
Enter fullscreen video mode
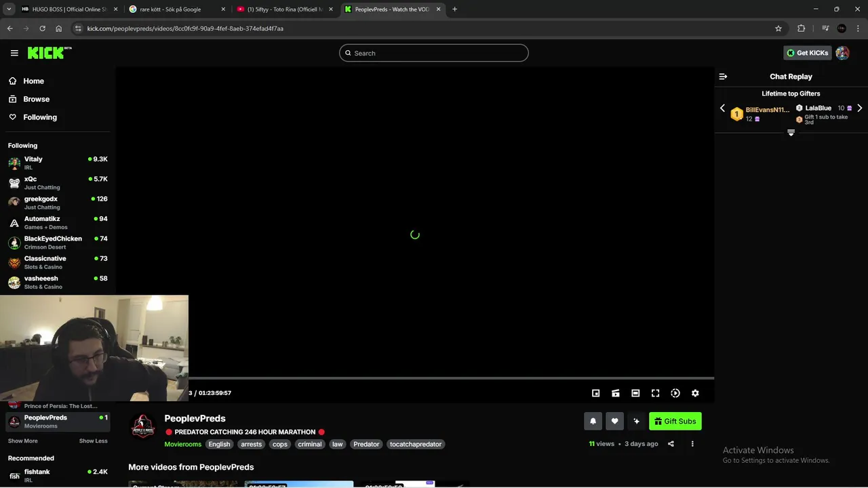(655, 393)
